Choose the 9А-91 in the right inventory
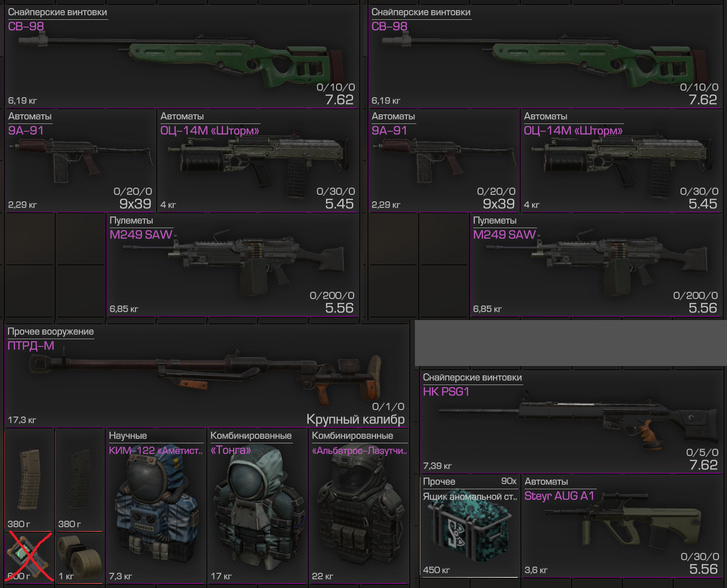 point(444,160)
